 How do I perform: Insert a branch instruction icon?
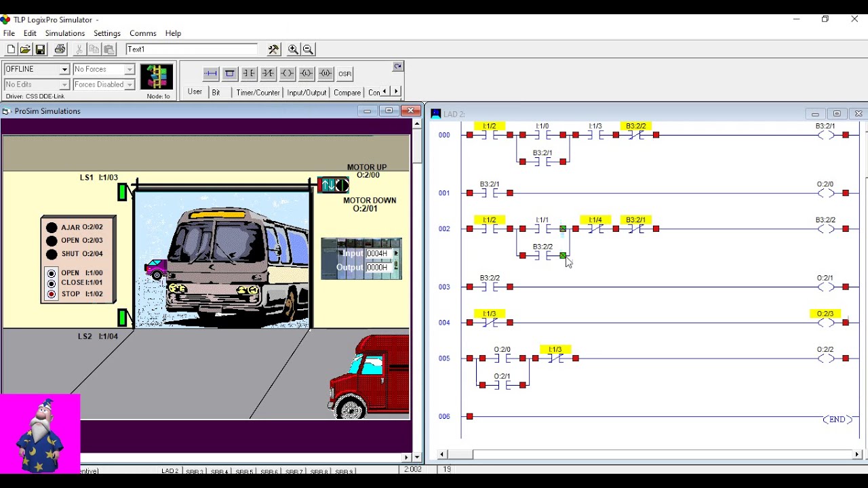(230, 73)
